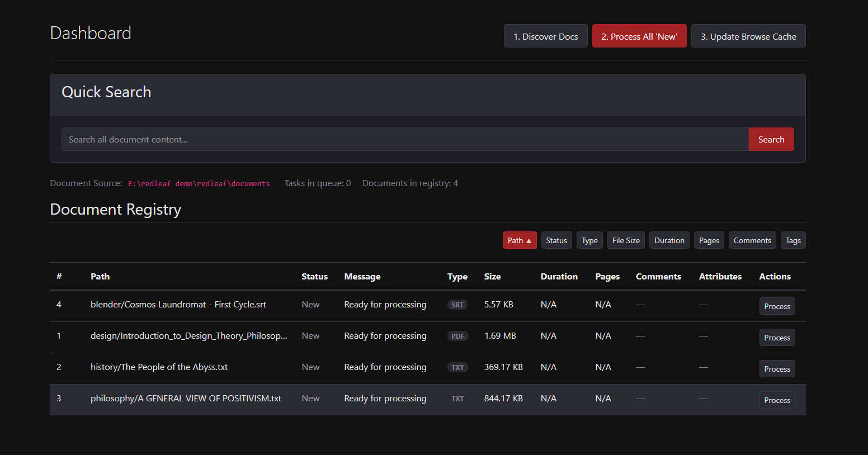Process A GENERAL VIEW OF POSITIVISM file
The image size is (868, 455).
[x=776, y=400]
